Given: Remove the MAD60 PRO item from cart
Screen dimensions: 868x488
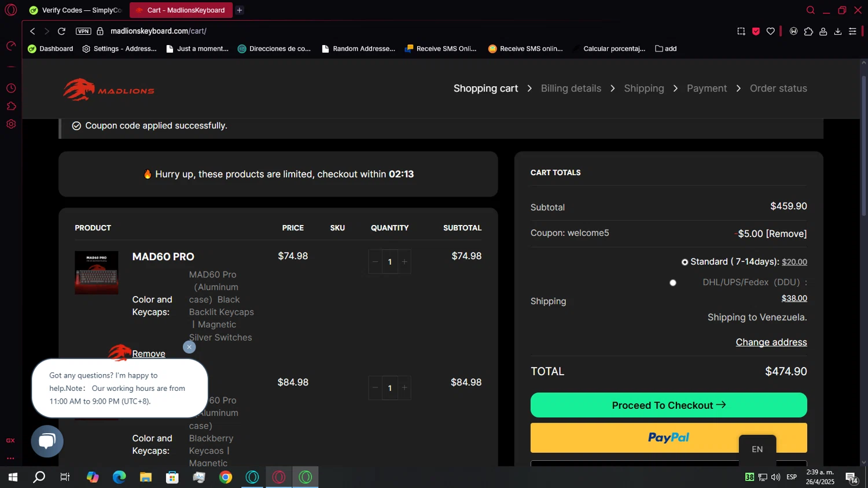Looking at the screenshot, I should click(x=149, y=354).
